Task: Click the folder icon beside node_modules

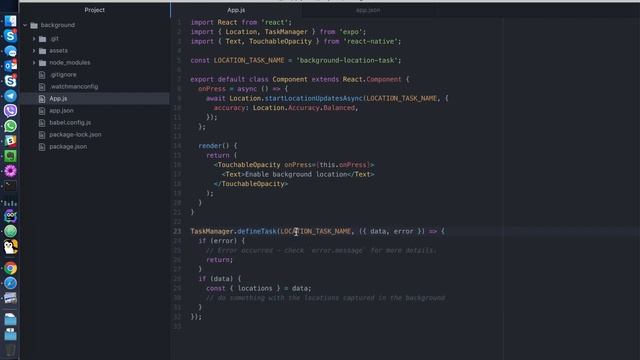Action: click(x=42, y=63)
